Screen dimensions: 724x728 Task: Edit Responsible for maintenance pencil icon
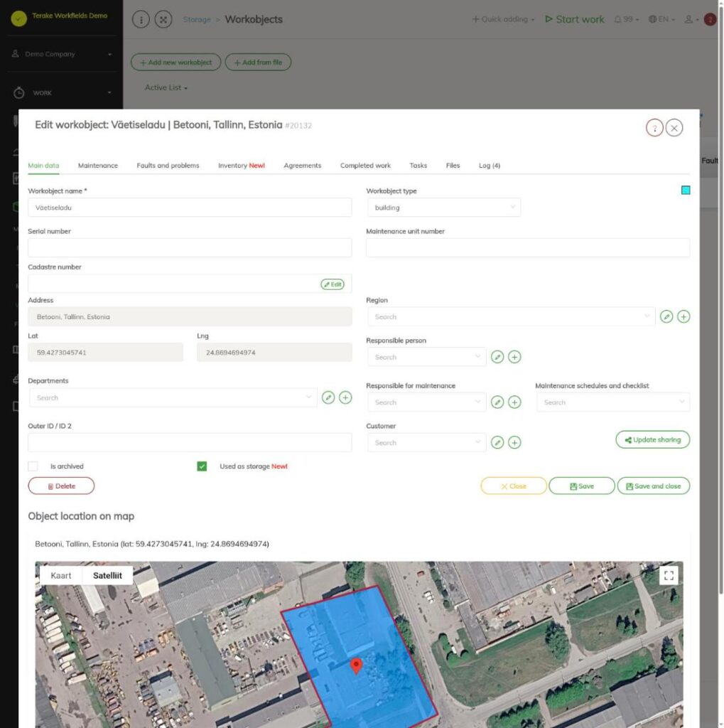(x=497, y=402)
